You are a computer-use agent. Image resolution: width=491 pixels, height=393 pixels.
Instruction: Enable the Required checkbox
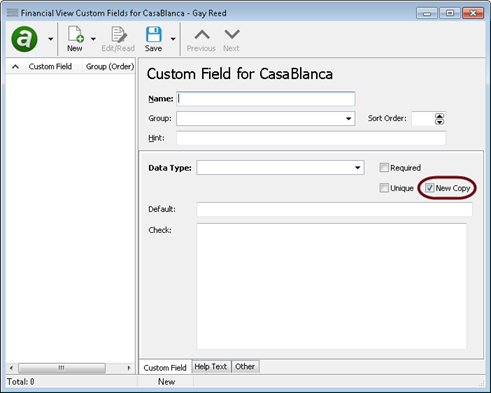pyautogui.click(x=384, y=167)
